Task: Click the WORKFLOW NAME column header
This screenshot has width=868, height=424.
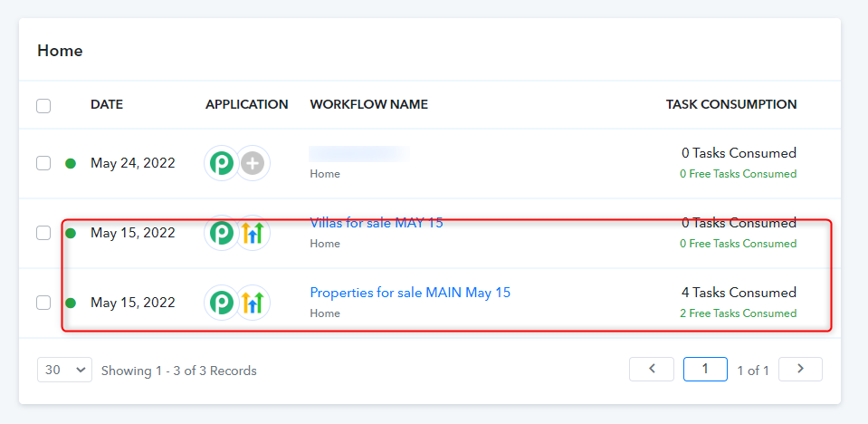Action: [x=368, y=104]
